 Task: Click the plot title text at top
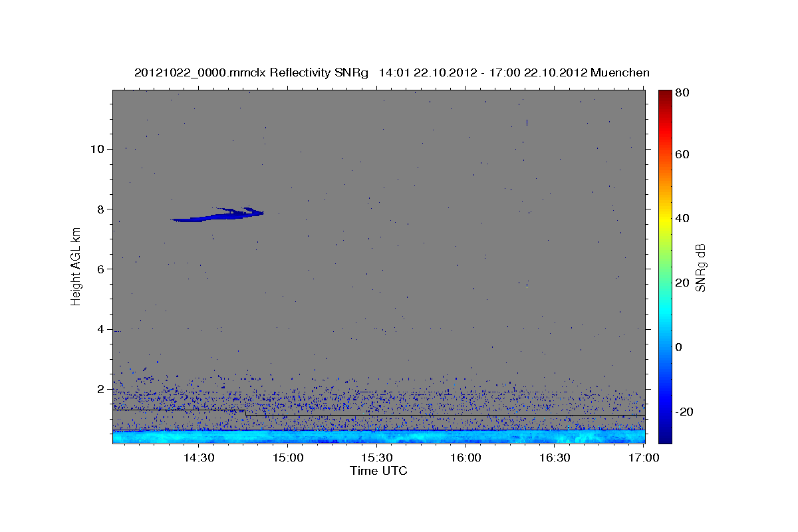click(x=392, y=72)
